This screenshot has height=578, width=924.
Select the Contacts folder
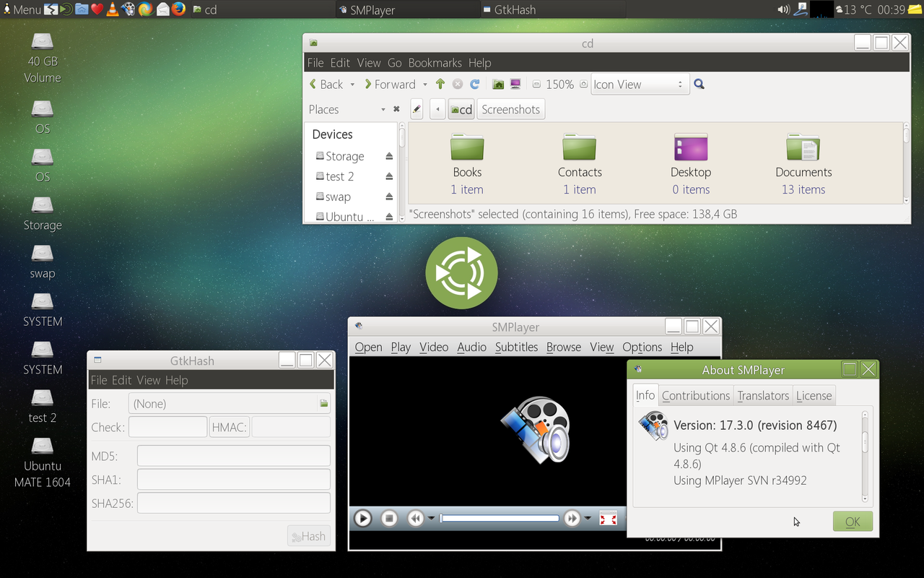580,164
